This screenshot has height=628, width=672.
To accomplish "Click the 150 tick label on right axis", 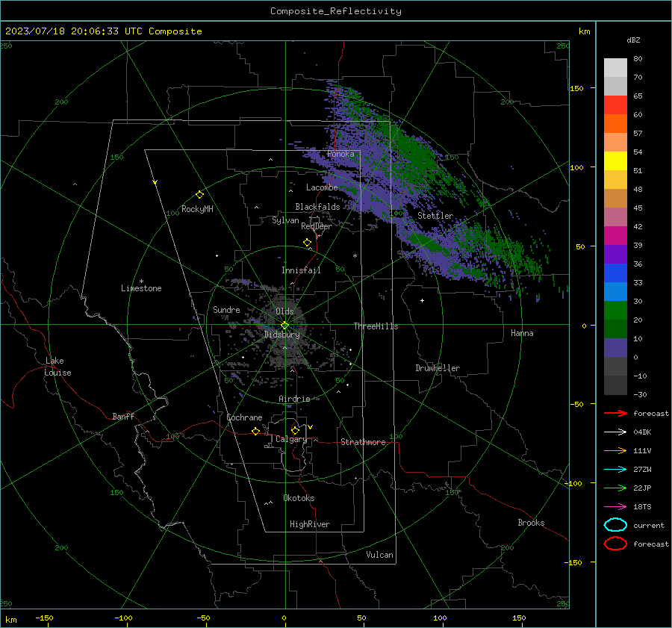I will (x=576, y=88).
